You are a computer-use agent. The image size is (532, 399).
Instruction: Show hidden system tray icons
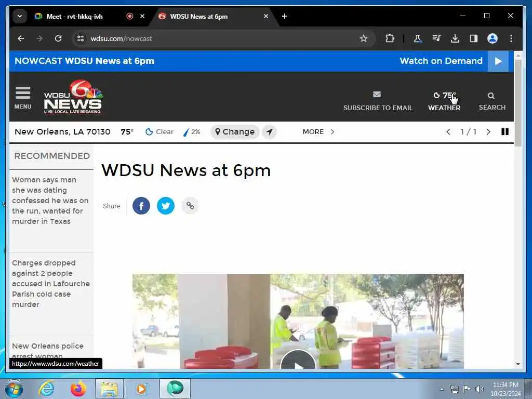point(442,389)
